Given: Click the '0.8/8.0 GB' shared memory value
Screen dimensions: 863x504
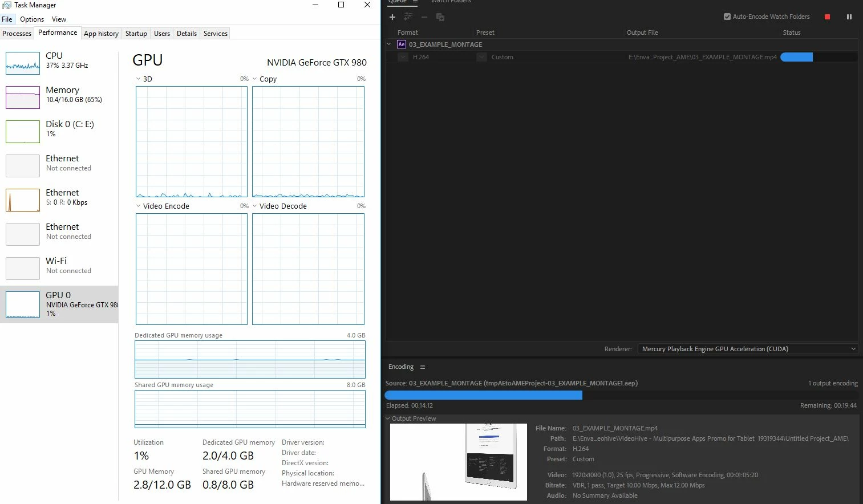Looking at the screenshot, I should pyautogui.click(x=228, y=485).
